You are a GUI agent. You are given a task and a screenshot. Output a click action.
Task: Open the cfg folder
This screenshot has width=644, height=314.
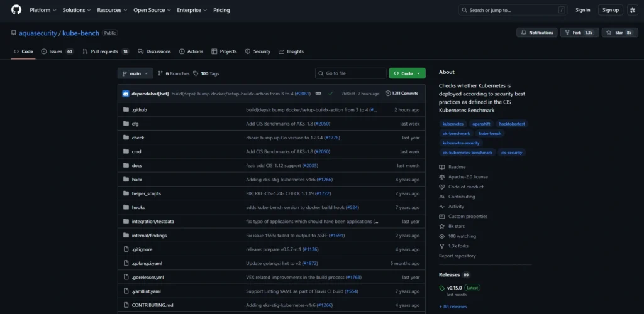(135, 124)
